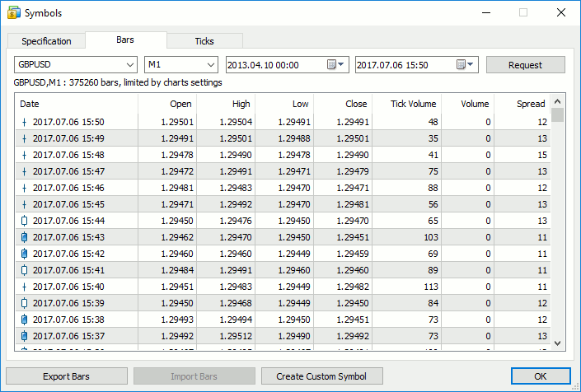Click the filled candle icon at 15:42

(x=24, y=254)
